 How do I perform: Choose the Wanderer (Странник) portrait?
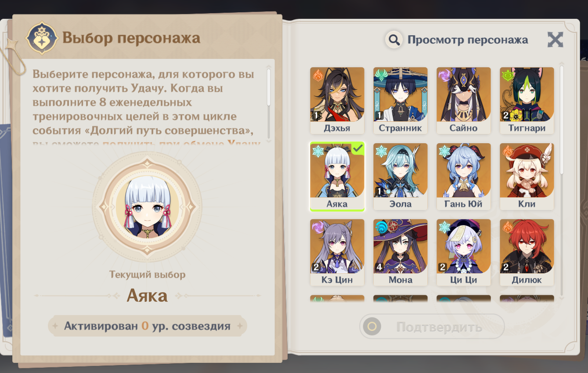click(400, 101)
